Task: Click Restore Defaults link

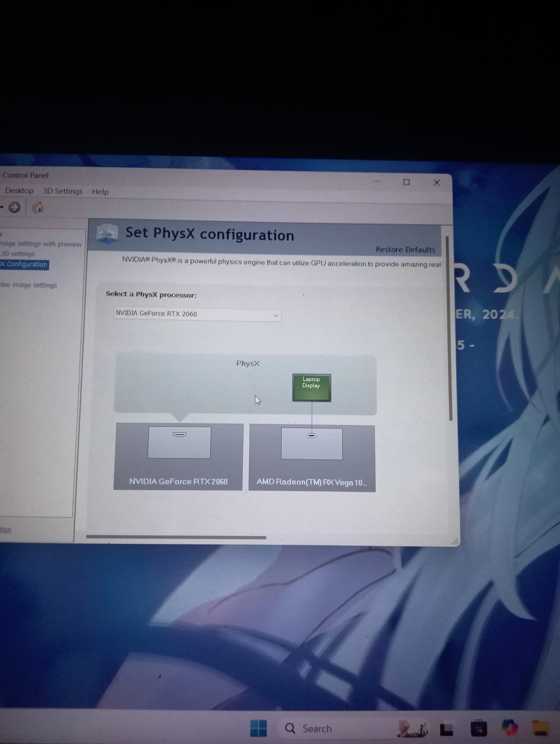Action: [x=405, y=250]
